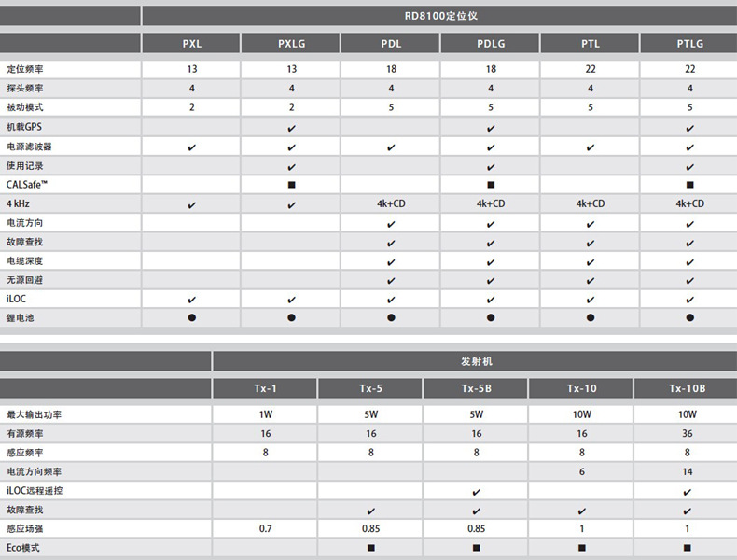Click the CALSafe square in PXLG column
Image resolution: width=737 pixels, height=560 pixels.
click(x=292, y=185)
